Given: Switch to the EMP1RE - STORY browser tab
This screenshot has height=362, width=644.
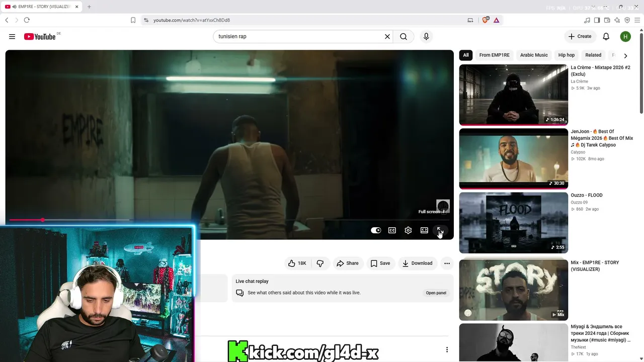Looking at the screenshot, I should point(42,7).
